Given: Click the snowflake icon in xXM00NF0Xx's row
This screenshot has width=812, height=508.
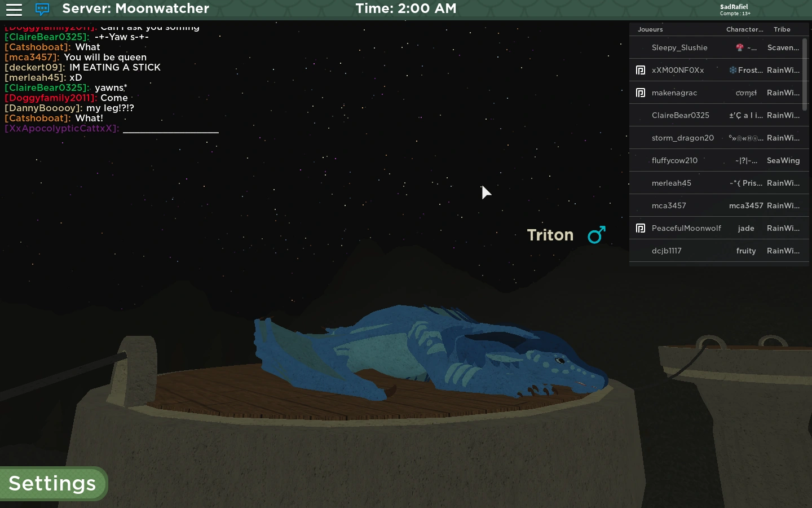Looking at the screenshot, I should [x=732, y=70].
